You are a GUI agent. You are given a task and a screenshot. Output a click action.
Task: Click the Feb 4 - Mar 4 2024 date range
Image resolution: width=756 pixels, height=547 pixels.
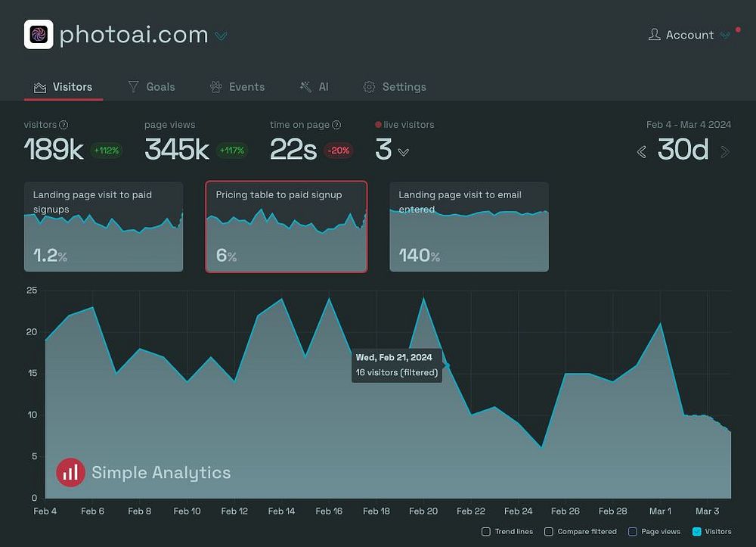[689, 124]
